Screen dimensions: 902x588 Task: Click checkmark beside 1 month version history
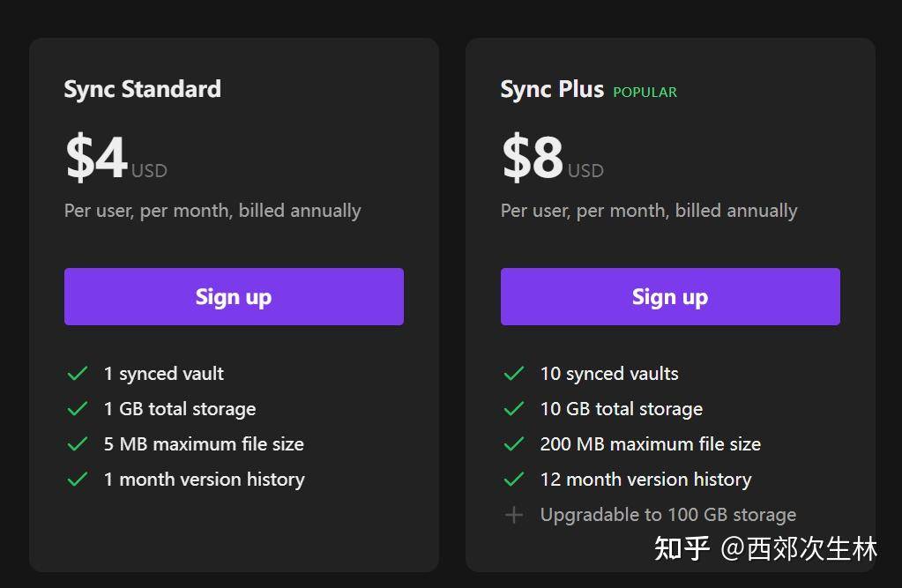click(78, 479)
